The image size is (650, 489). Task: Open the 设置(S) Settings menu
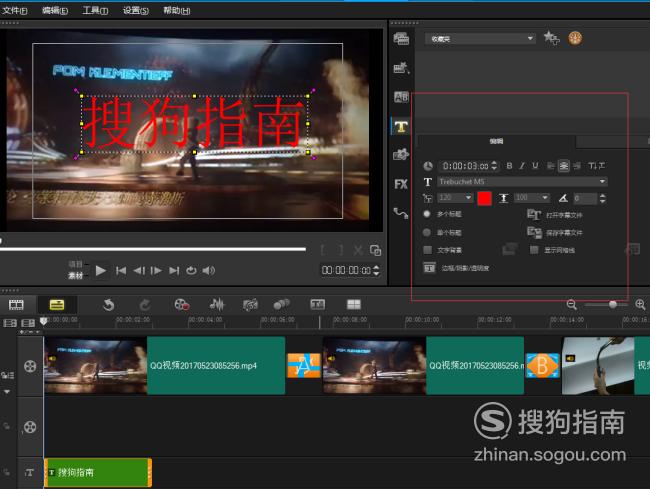point(136,10)
